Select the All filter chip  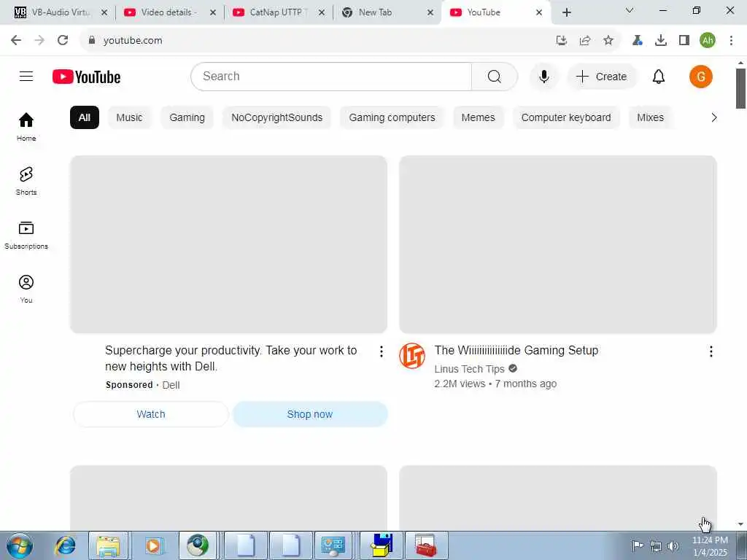click(x=85, y=117)
